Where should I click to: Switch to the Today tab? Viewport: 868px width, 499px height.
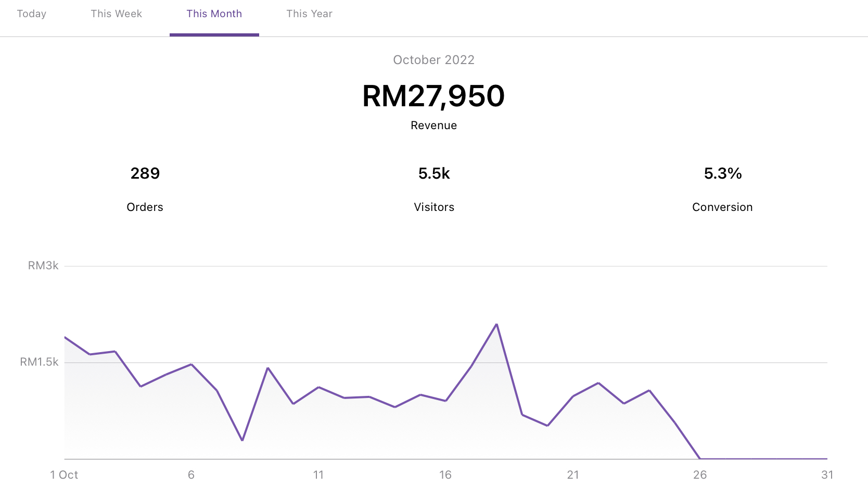32,14
